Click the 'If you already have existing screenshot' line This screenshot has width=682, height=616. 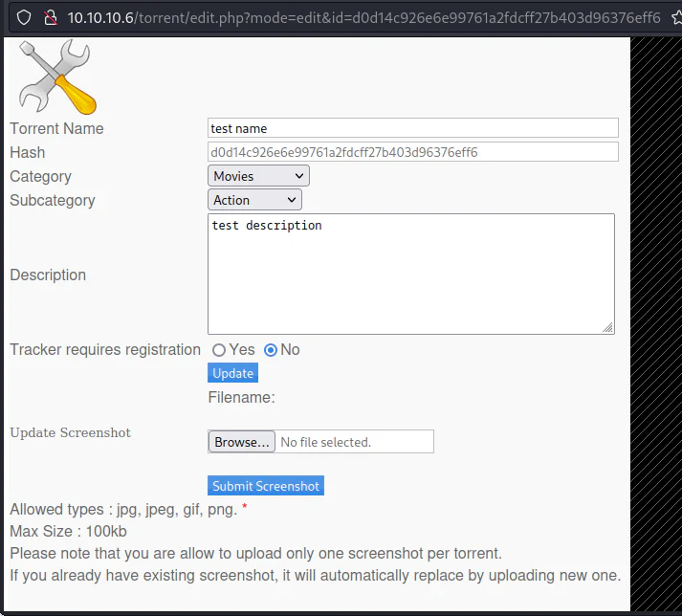316,575
